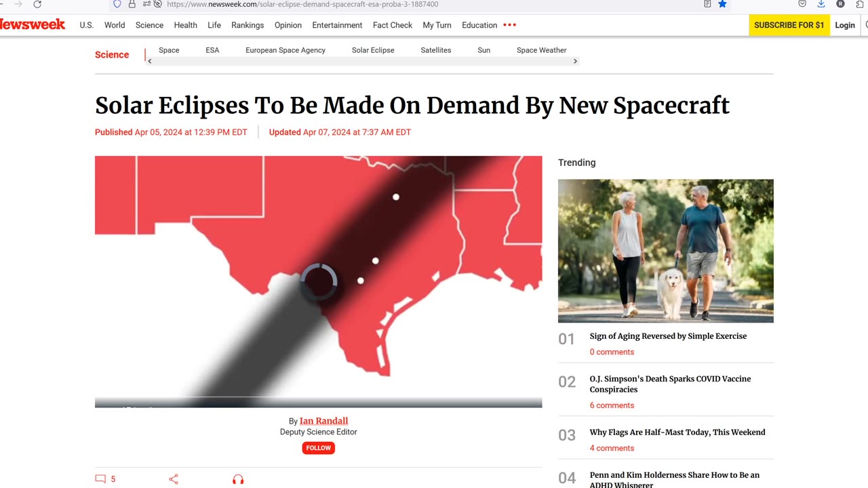
Task: Click the red FOLLOW button
Action: pyautogui.click(x=318, y=448)
